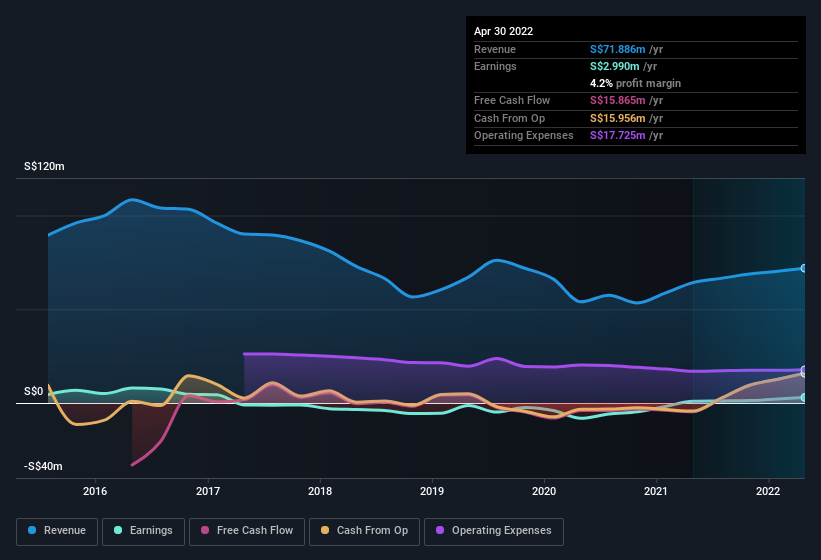Click the Operating Expenses legend button
This screenshot has width=821, height=560.
point(494,531)
